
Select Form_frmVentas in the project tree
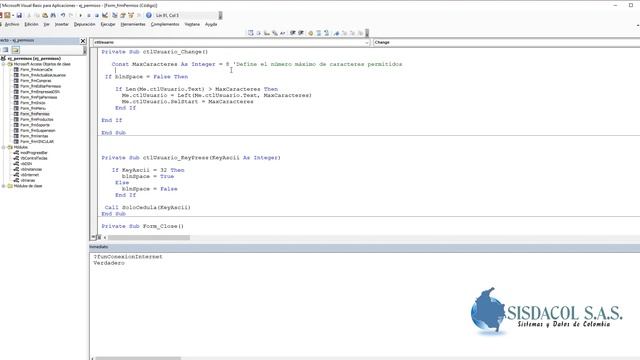[x=34, y=136]
